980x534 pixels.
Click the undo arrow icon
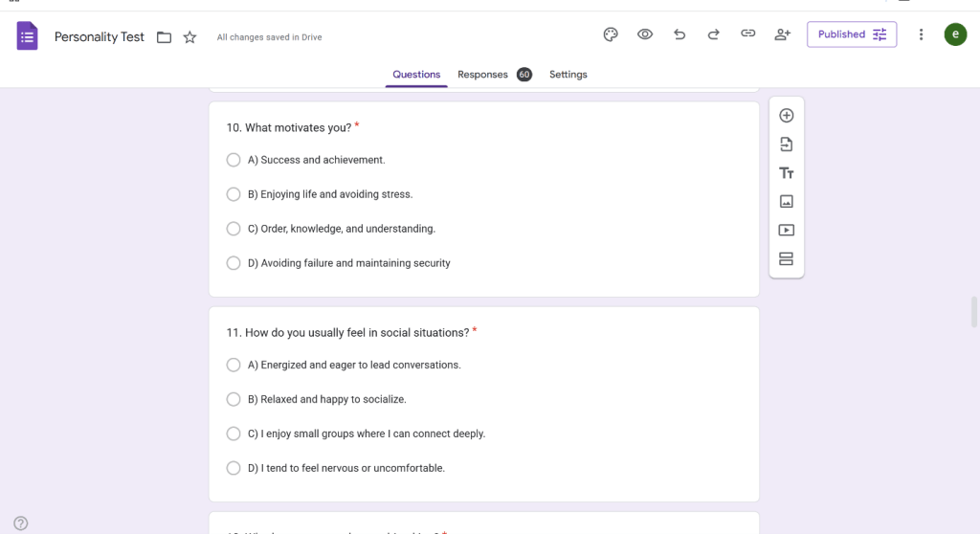tap(679, 34)
